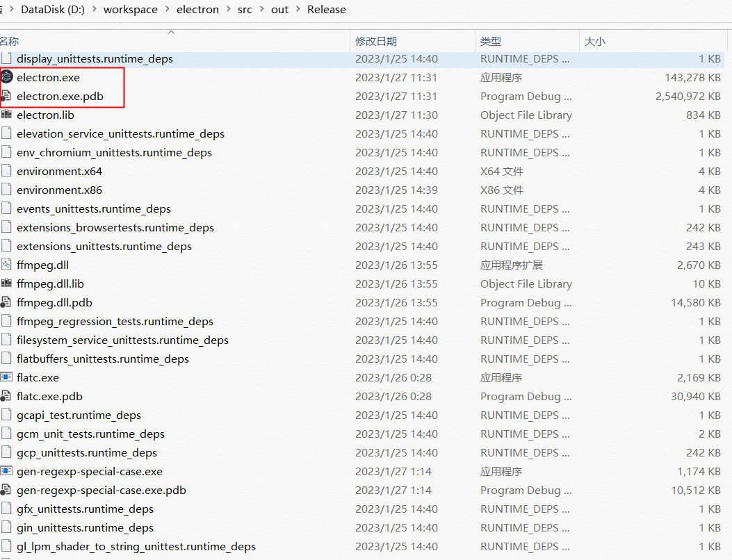
Task: Click the 14,580 KB size value
Action: (696, 302)
